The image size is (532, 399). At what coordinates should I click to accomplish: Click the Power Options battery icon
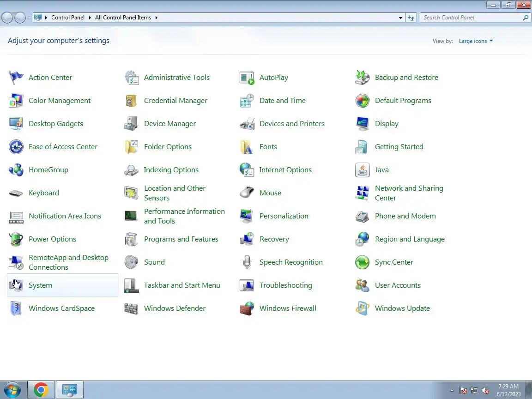point(16,239)
